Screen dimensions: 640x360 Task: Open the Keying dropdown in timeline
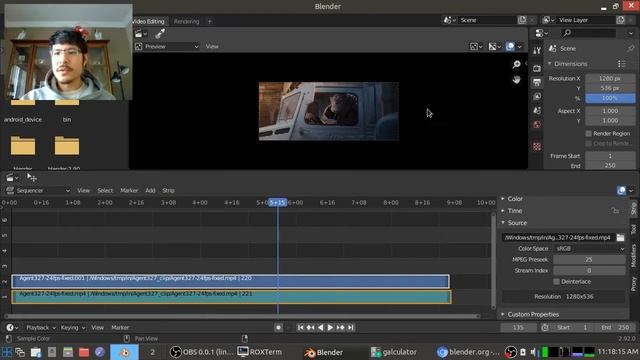(73, 327)
